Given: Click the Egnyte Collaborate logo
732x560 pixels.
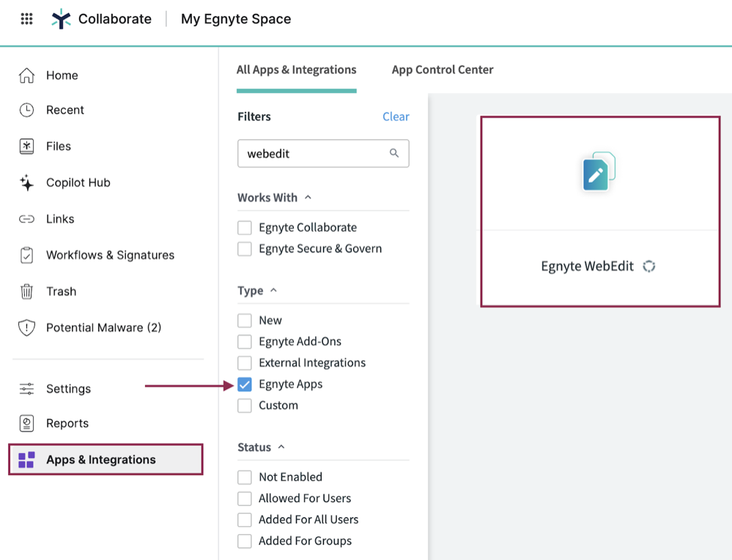Looking at the screenshot, I should coord(61,19).
